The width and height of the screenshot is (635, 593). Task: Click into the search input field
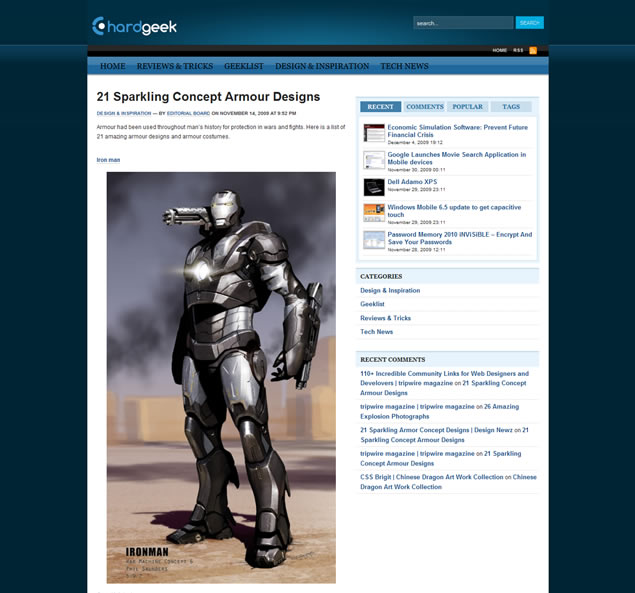(x=463, y=23)
